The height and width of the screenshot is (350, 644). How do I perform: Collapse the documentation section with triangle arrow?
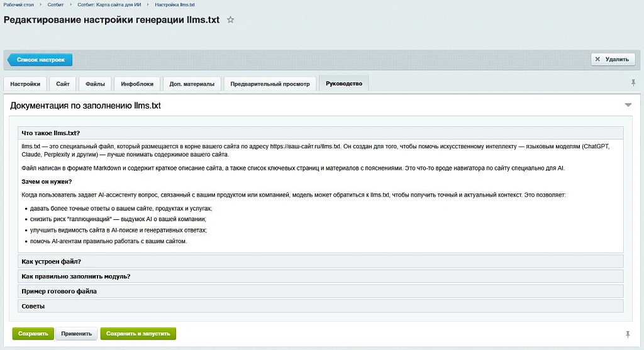coord(628,105)
